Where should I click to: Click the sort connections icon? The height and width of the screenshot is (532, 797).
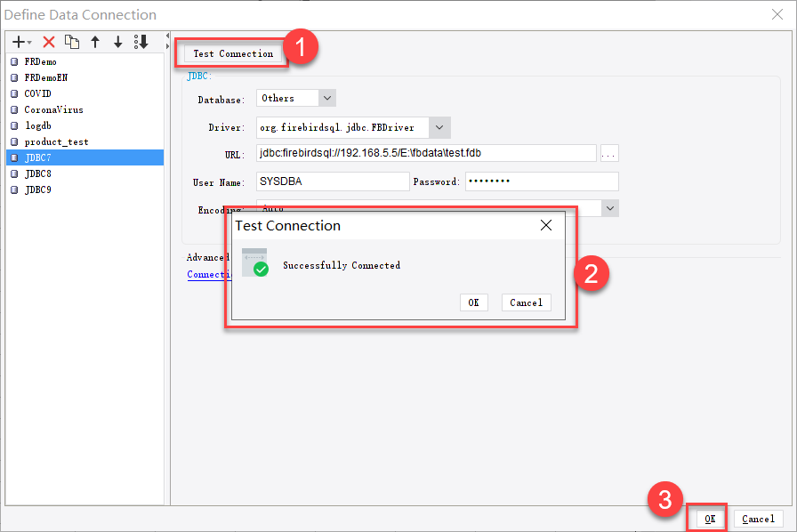(141, 42)
